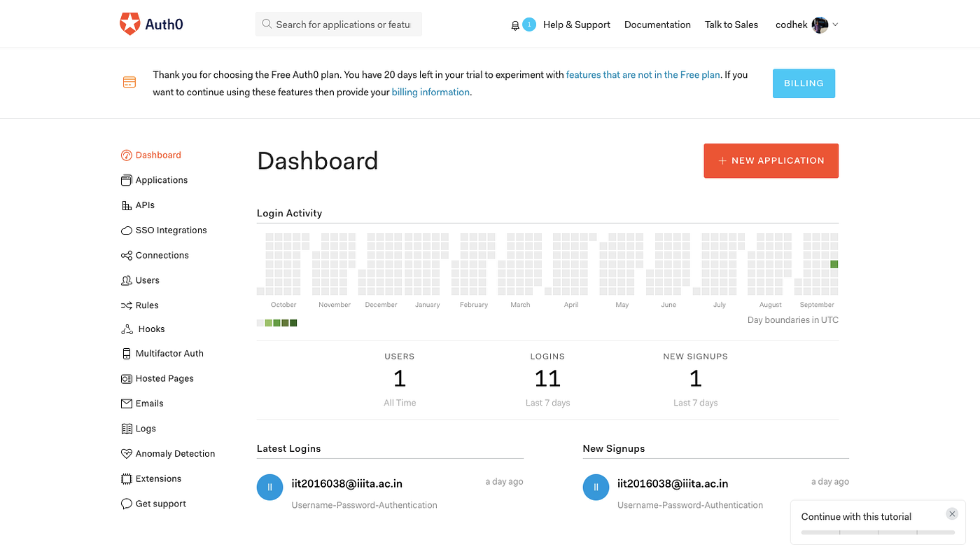Click the New Application button

click(771, 160)
